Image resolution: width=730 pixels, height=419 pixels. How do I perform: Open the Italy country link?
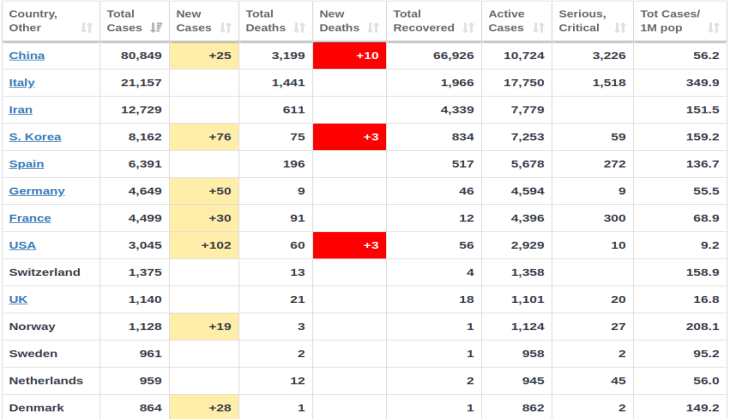click(x=22, y=83)
